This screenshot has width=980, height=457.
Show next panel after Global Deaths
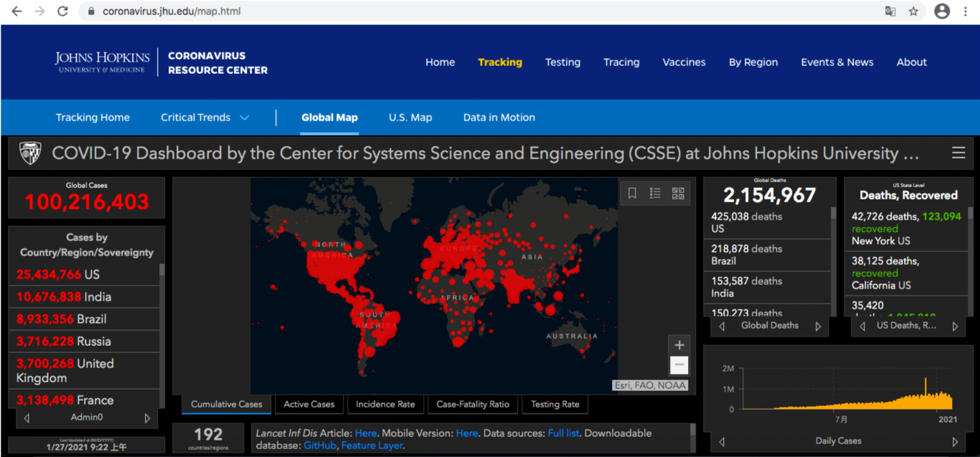818,326
